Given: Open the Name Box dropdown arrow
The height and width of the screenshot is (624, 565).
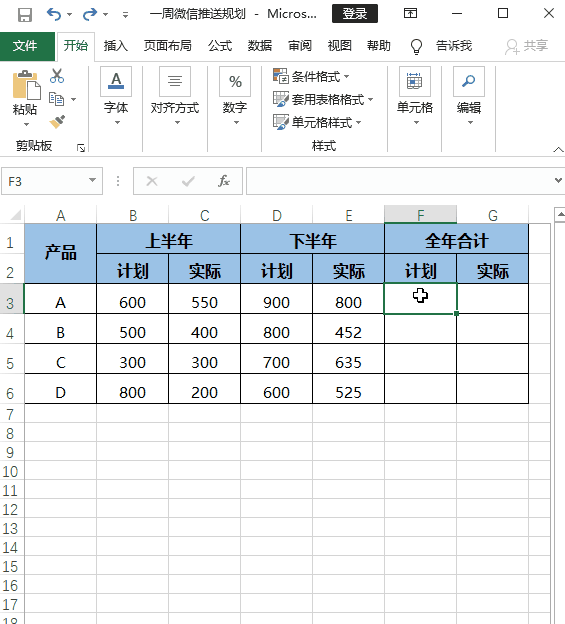Looking at the screenshot, I should (x=93, y=180).
